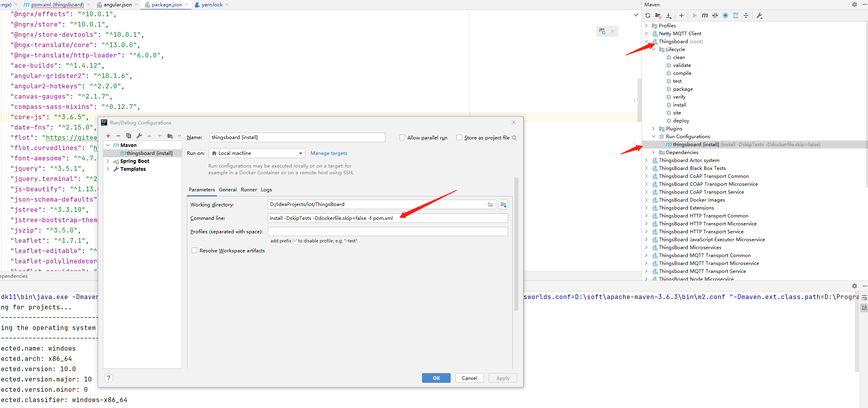Open pom.xml (thingsboard) editor tab
The height and width of the screenshot is (408, 868).
coord(57,5)
